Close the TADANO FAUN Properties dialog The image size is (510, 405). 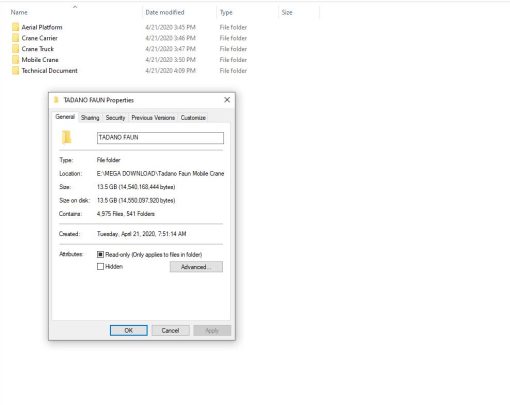[x=227, y=100]
